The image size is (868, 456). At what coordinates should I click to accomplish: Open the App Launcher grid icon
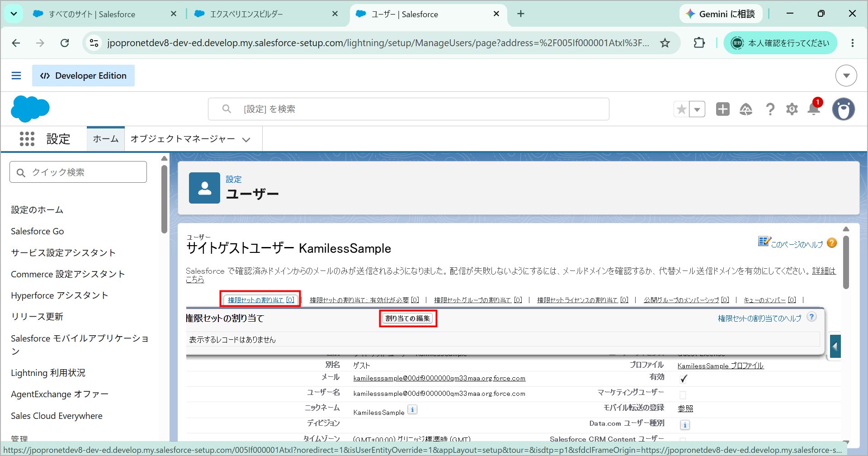[27, 139]
